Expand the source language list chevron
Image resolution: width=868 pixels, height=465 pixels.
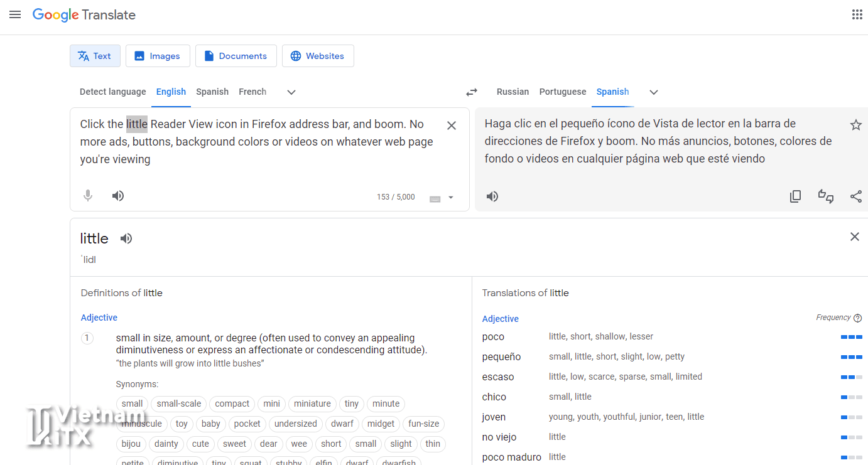coord(291,92)
